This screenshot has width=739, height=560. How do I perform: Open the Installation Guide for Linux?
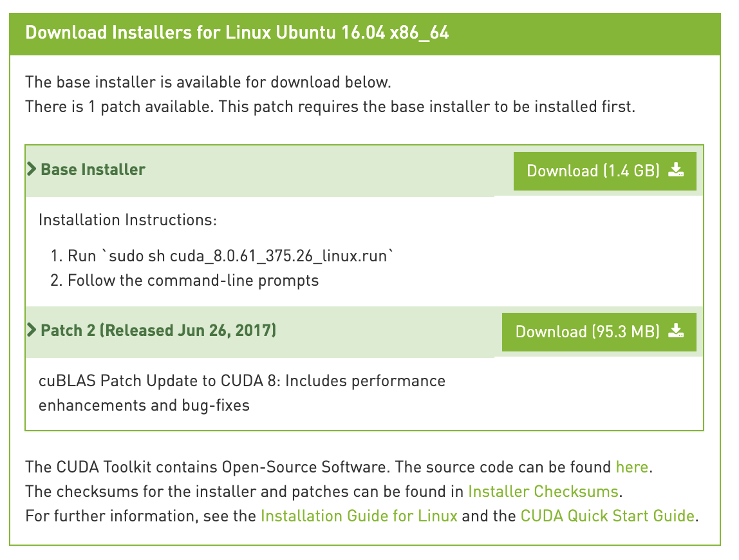359,516
